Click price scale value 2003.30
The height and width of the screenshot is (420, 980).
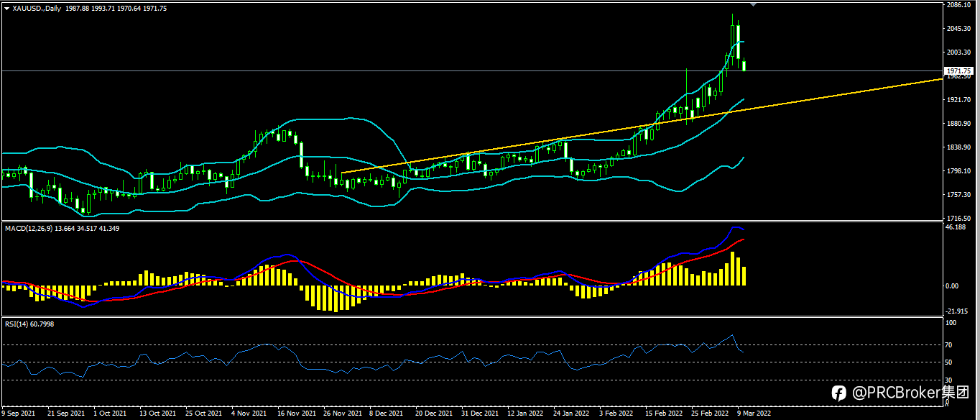960,52
